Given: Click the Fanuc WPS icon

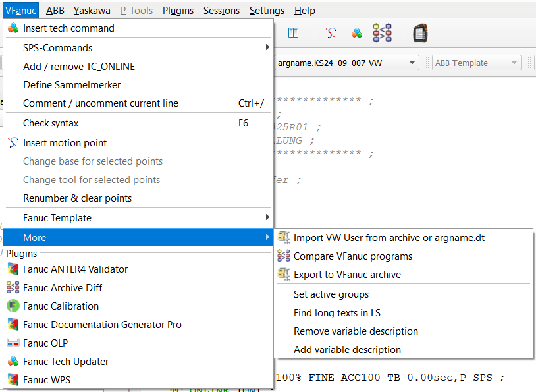Looking at the screenshot, I should [13, 380].
